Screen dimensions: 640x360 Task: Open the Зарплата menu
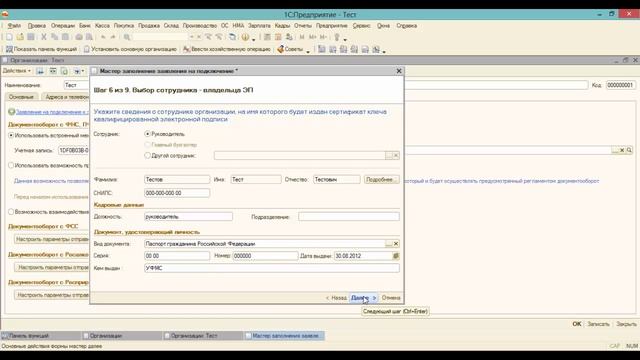coord(259,26)
